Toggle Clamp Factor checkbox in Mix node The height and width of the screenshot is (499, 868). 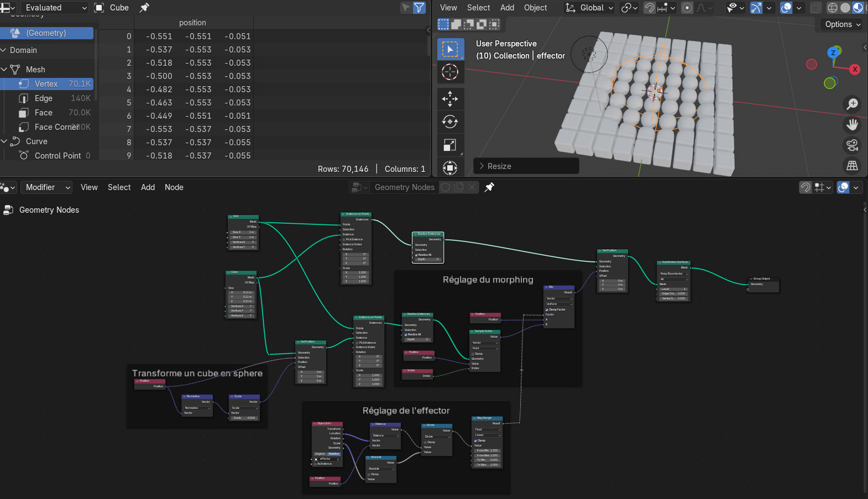point(548,309)
